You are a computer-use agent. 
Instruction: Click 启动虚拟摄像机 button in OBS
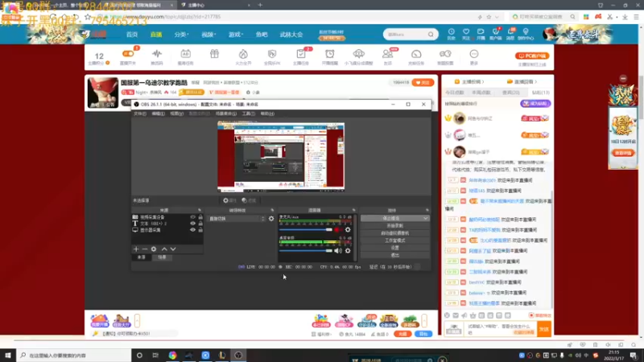(394, 233)
